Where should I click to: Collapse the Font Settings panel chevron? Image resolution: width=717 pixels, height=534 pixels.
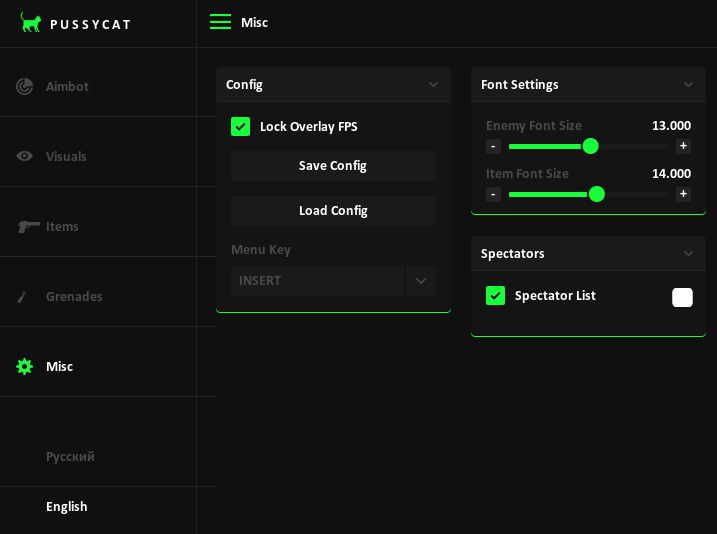pyautogui.click(x=688, y=85)
